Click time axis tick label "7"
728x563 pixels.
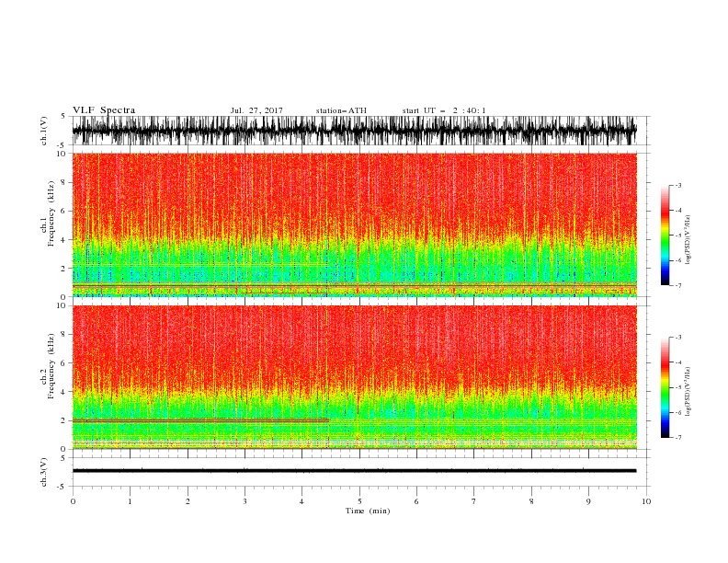pos(474,501)
